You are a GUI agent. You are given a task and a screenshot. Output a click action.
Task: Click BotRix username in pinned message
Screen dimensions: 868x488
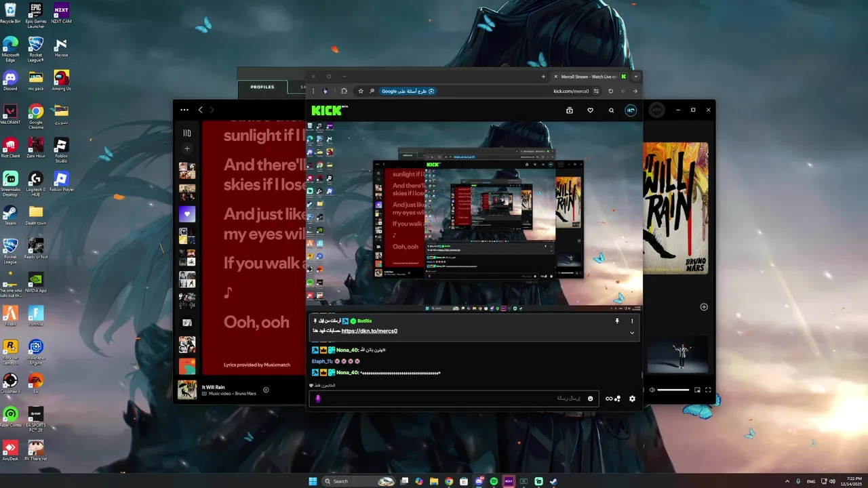pos(364,321)
